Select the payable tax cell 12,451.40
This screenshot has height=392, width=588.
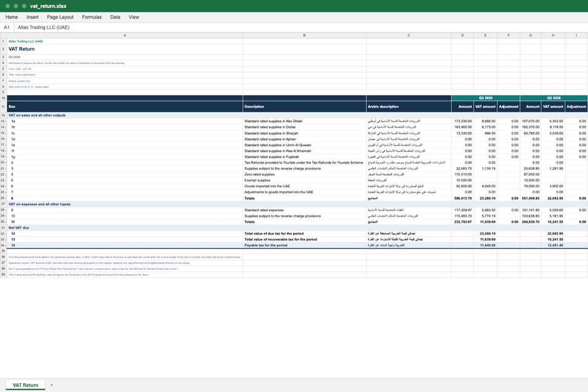(x=553, y=245)
